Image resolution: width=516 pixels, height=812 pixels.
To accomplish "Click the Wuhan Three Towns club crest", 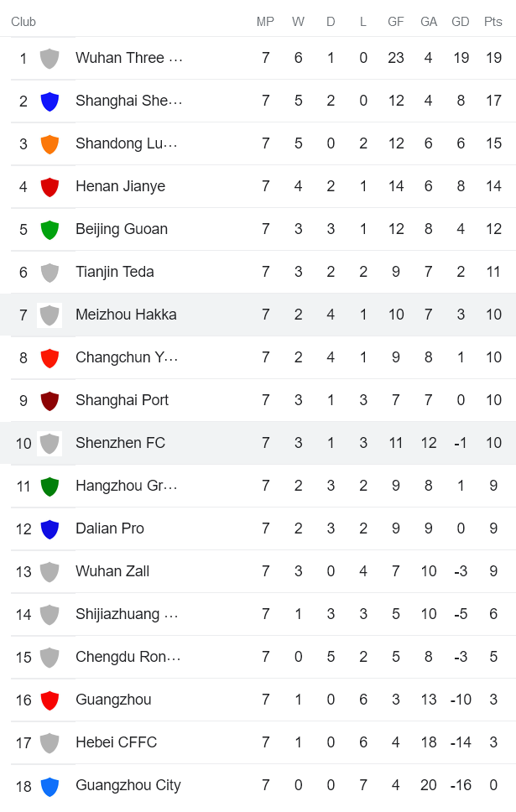I will (50, 58).
